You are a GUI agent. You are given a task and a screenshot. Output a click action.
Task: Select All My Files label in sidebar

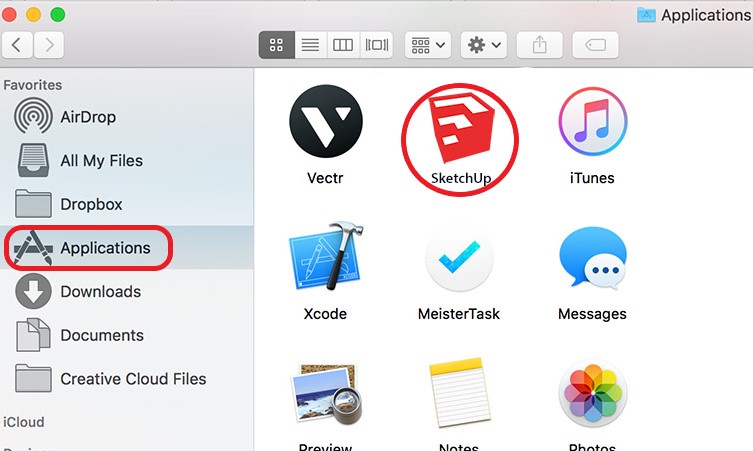tap(101, 160)
